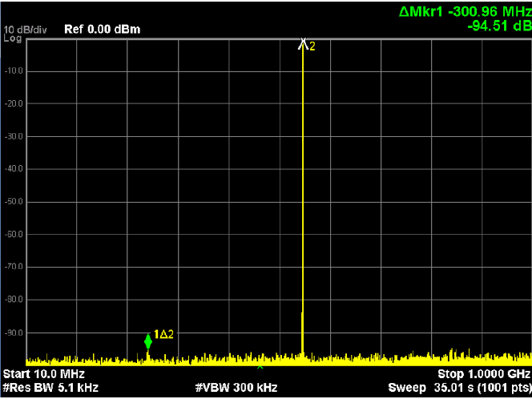532x399 pixels.
Task: Click the -40.0 y-axis label
Action: pyautogui.click(x=14, y=169)
